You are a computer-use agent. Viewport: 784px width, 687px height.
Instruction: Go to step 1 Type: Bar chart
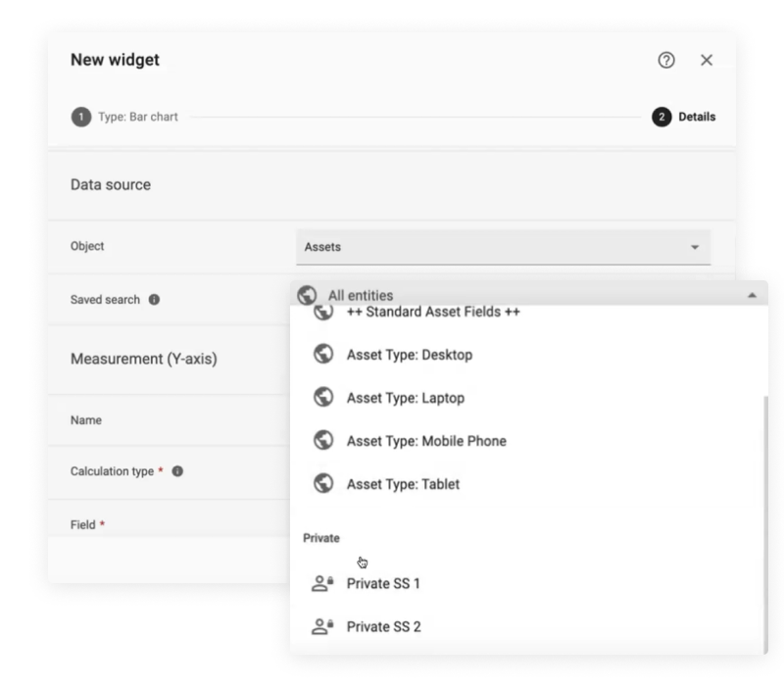coord(124,118)
